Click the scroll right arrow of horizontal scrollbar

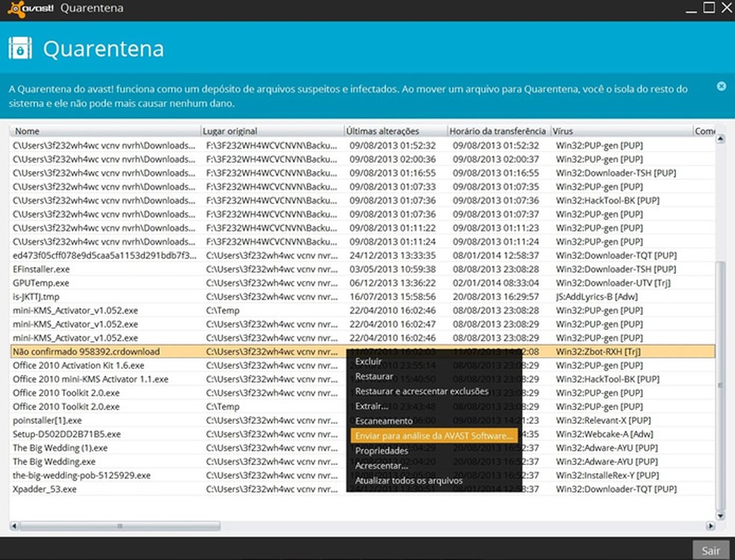pyautogui.click(x=710, y=526)
